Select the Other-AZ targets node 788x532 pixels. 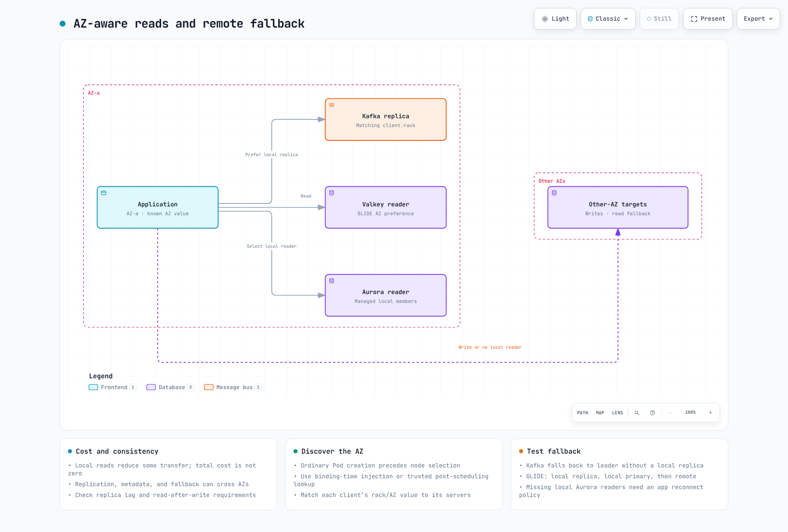pyautogui.click(x=618, y=207)
